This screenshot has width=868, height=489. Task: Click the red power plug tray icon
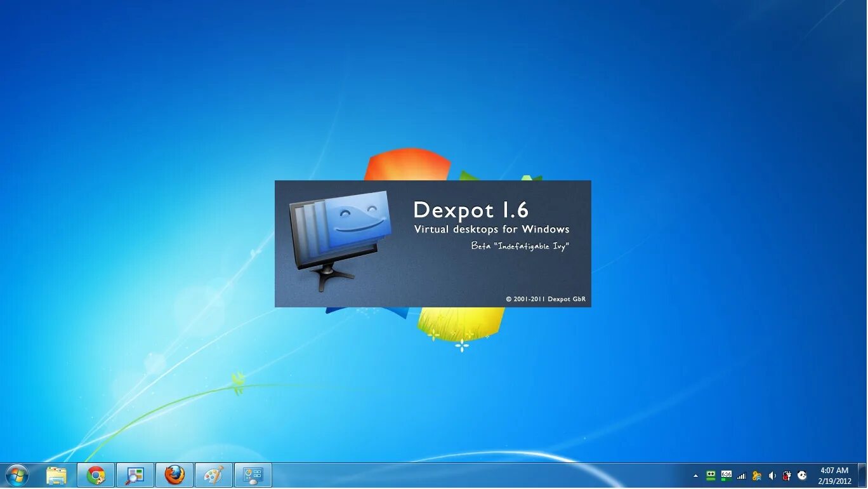click(787, 476)
